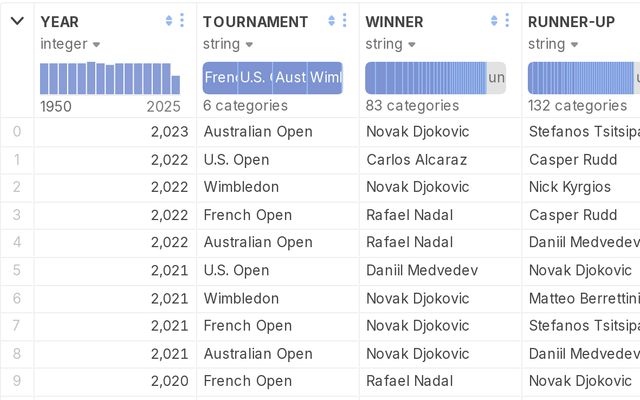This screenshot has width=640, height=400.
Task: Select U.S. category in TOURNAMENT distribution bar
Action: coord(255,78)
